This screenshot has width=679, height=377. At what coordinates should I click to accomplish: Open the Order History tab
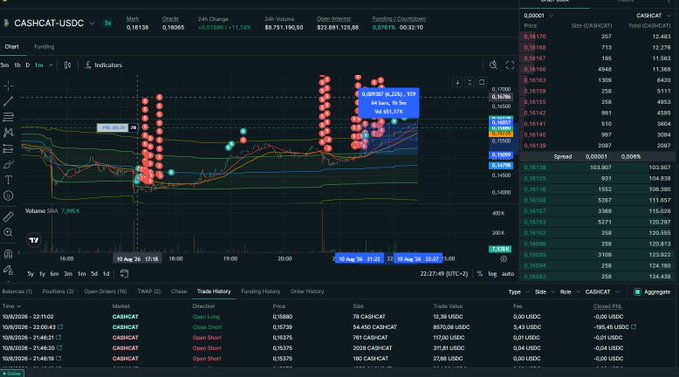pos(307,291)
